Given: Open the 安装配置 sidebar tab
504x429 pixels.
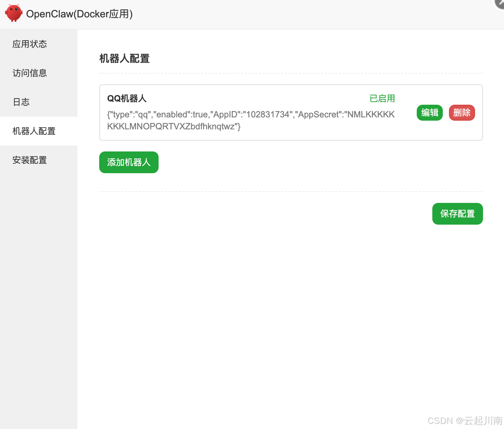Looking at the screenshot, I should [30, 160].
